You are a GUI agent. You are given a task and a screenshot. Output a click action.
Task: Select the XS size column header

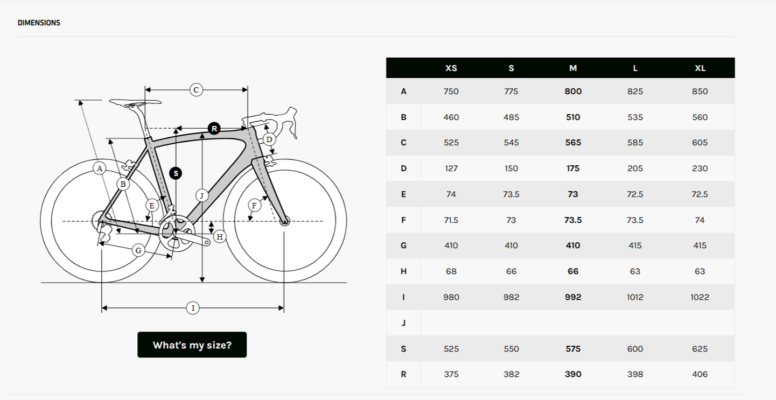[451, 68]
